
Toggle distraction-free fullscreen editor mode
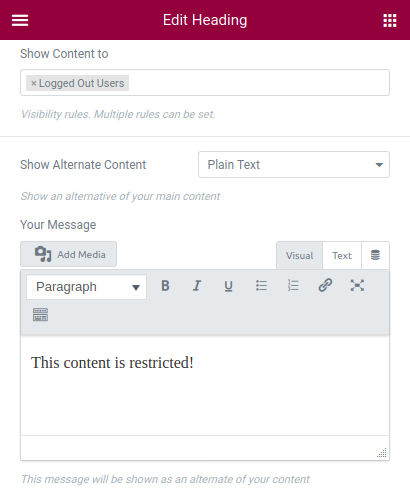[357, 286]
